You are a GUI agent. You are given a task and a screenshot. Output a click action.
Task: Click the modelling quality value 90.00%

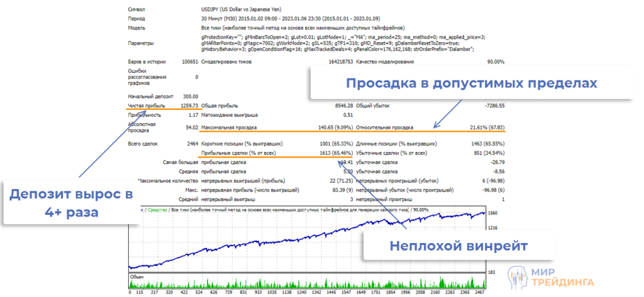point(495,62)
